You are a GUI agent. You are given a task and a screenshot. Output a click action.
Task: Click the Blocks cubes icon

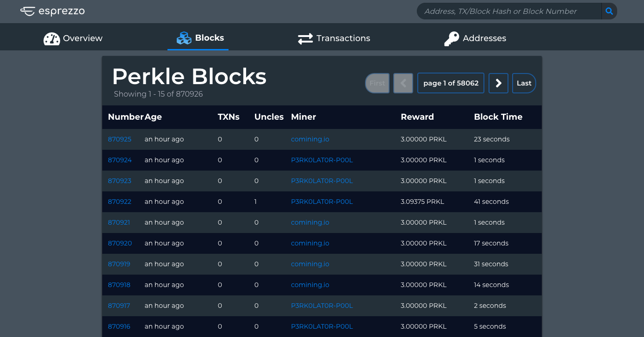(x=184, y=38)
